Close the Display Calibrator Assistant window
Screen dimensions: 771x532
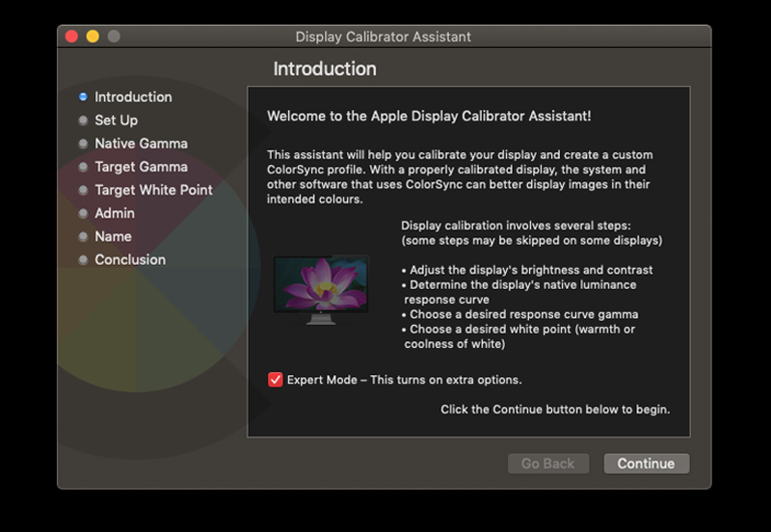(71, 37)
